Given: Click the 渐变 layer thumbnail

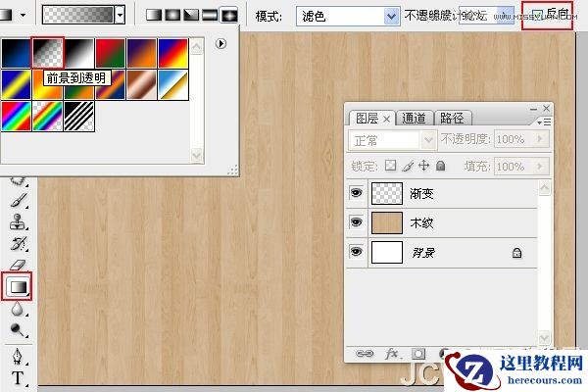Looking at the screenshot, I should [x=387, y=194].
